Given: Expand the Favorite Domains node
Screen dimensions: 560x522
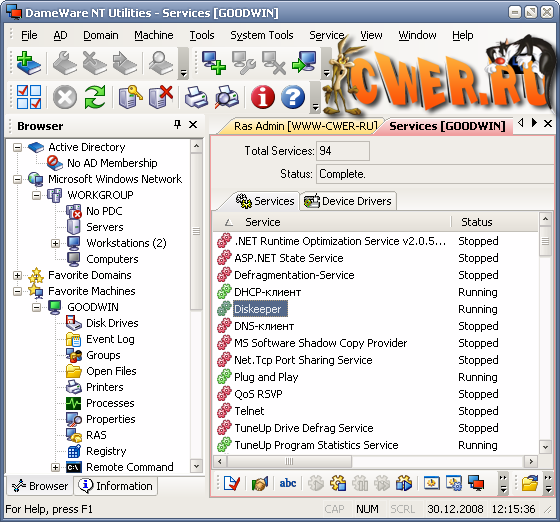Looking at the screenshot, I should click(x=17, y=275).
